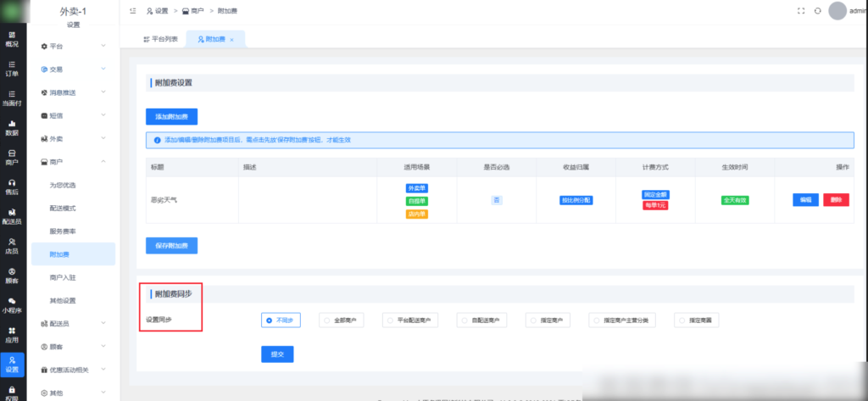Click the 数据 statistics sidebar icon
The height and width of the screenshot is (401, 868).
pyautogui.click(x=12, y=127)
